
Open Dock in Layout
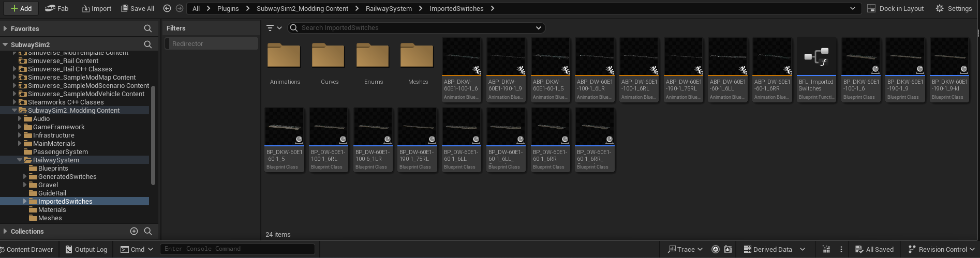[x=896, y=8]
